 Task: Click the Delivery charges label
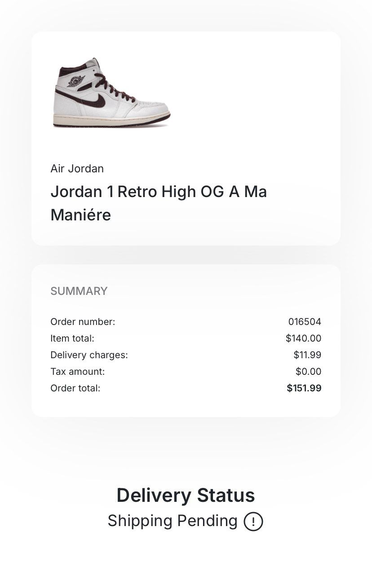tap(89, 355)
